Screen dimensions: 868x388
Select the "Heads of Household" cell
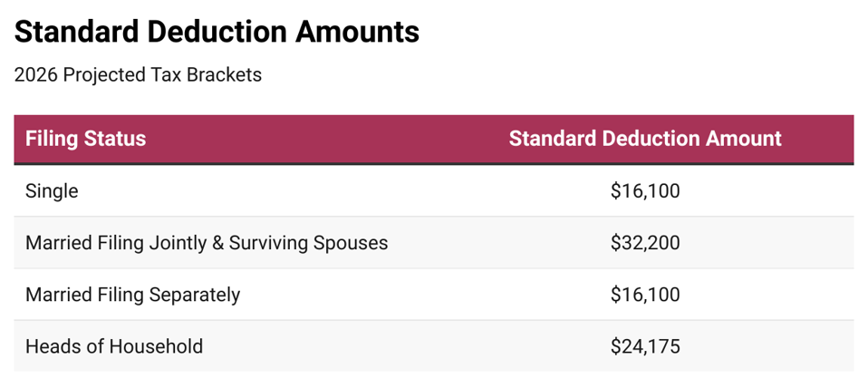pos(114,346)
